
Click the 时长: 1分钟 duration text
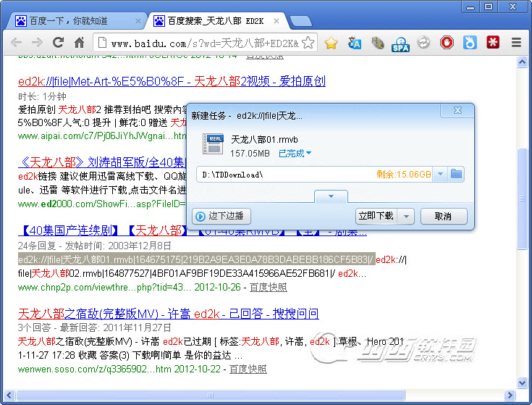tap(42, 96)
